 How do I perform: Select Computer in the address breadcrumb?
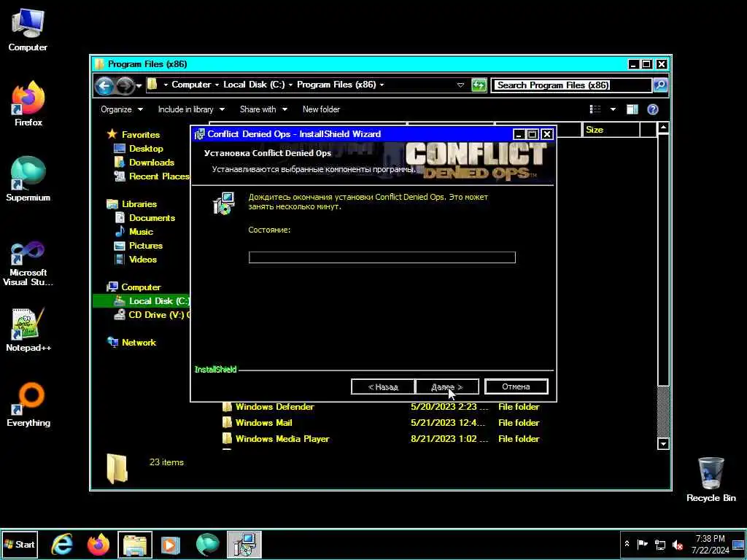tap(191, 85)
